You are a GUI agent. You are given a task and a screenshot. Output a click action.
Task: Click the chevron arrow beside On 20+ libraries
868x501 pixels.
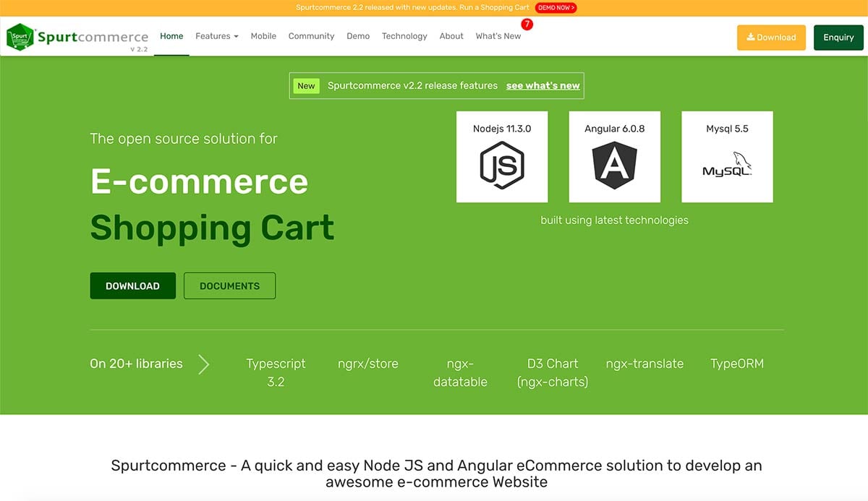pyautogui.click(x=204, y=364)
